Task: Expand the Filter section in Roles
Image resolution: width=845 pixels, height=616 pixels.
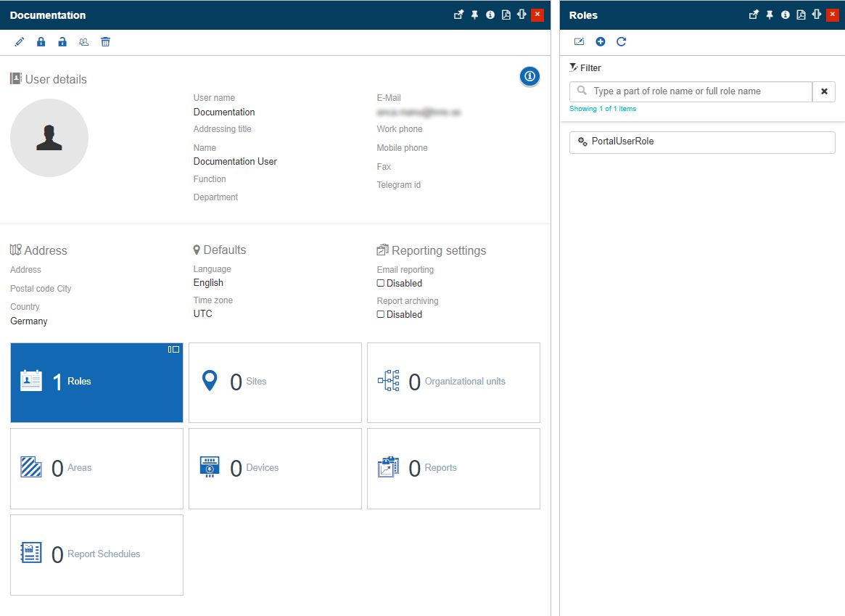Action: [585, 67]
